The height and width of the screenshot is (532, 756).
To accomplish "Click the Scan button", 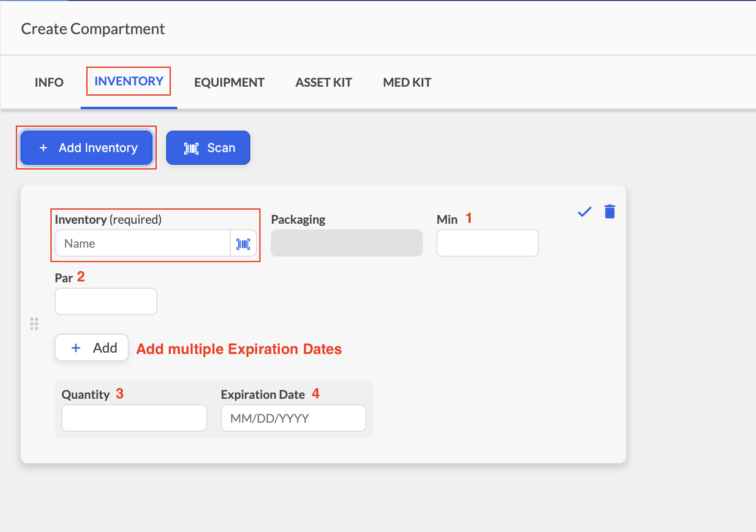I will pyautogui.click(x=208, y=148).
